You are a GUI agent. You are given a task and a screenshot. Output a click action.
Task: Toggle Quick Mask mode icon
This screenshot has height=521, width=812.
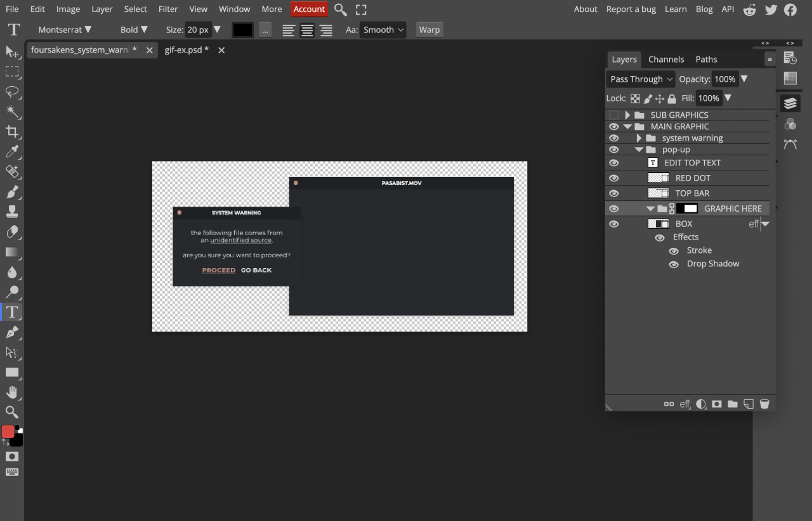click(x=12, y=456)
